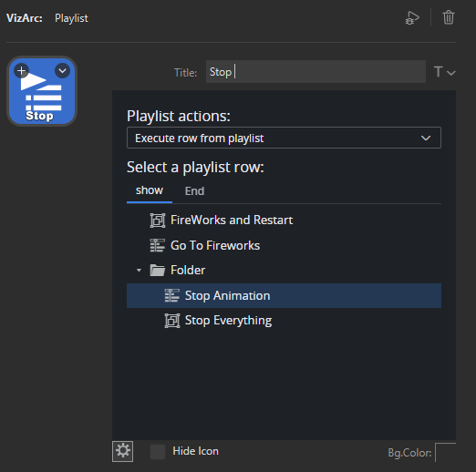
Task: Click the Go To Fireworks row icon
Action: (158, 245)
